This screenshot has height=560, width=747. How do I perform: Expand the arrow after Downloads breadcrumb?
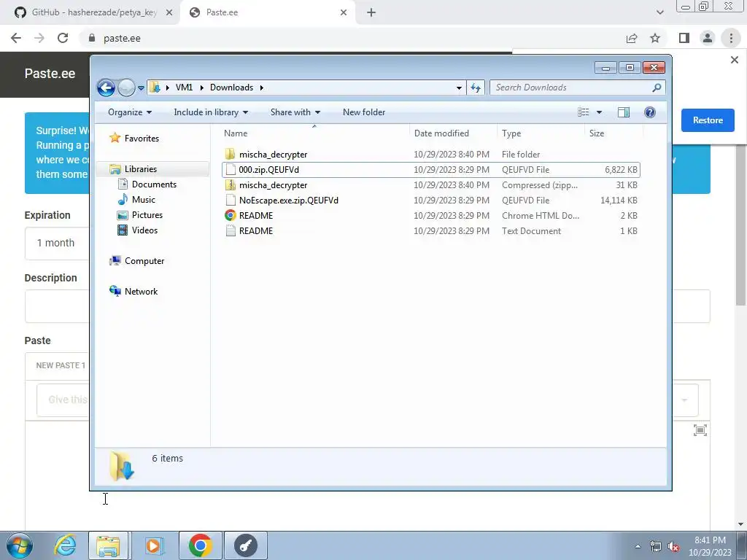pyautogui.click(x=262, y=87)
